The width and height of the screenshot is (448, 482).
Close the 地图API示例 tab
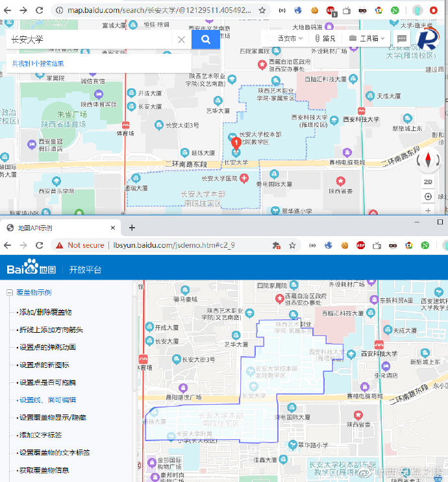[x=112, y=228]
